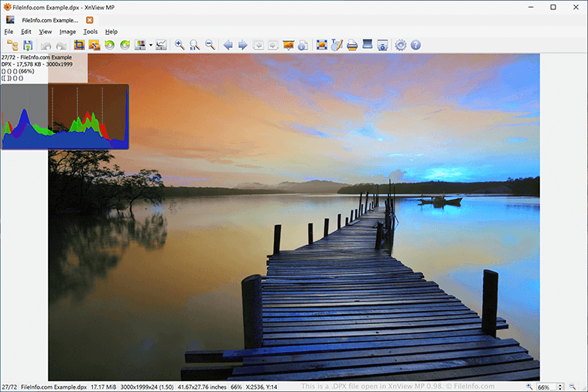Go to the previous image arrow
This screenshot has width=588, height=392.
228,46
